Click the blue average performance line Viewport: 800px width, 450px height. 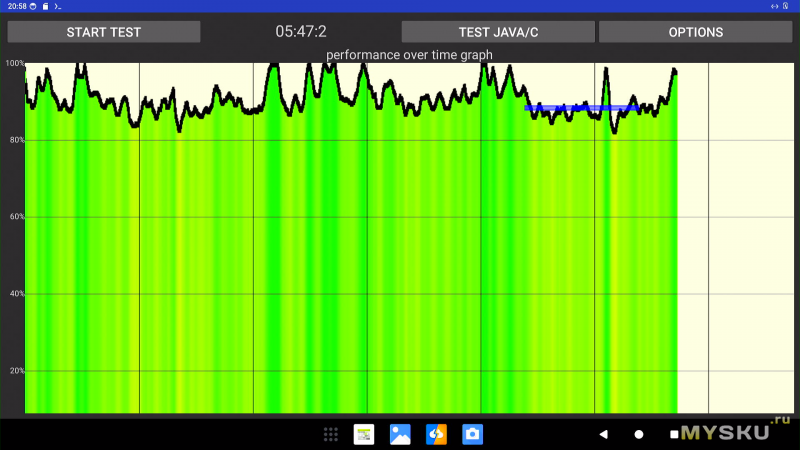(582, 107)
